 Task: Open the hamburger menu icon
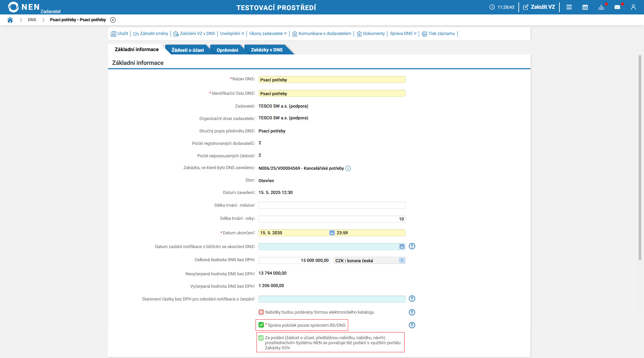(x=569, y=7)
